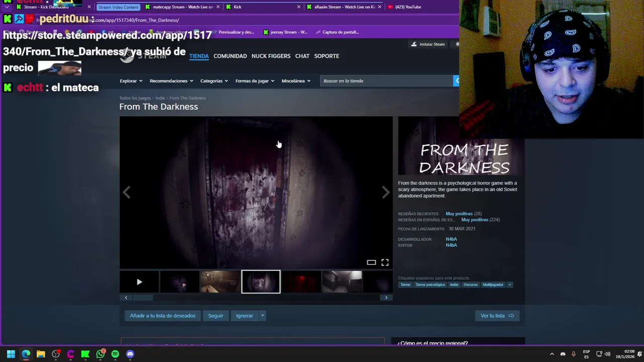Screen dimensions: 644x362
Task: Show previous screenshot with left carousel arrow
Action: [127, 193]
